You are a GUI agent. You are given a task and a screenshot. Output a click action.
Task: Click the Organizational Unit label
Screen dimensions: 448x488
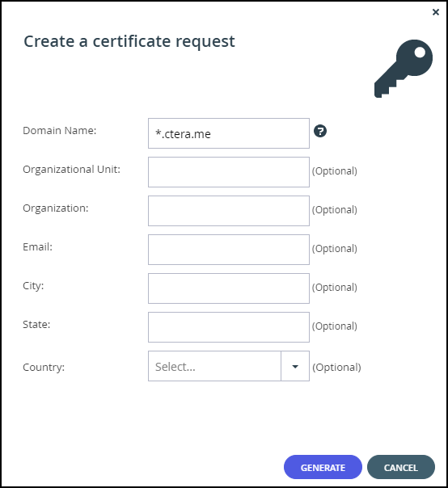[x=71, y=170]
